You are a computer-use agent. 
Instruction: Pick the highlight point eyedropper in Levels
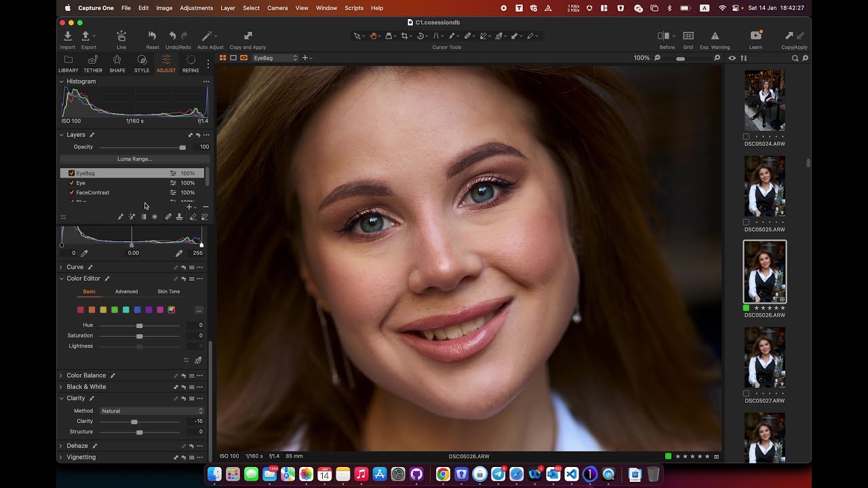tap(179, 253)
